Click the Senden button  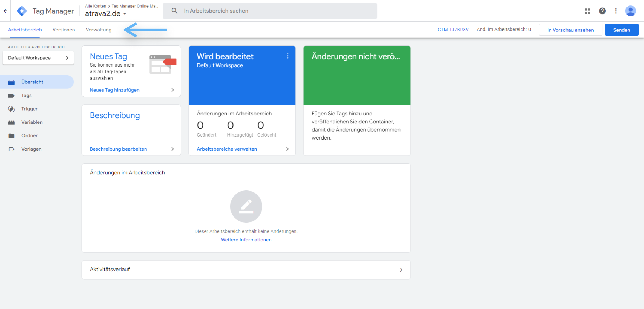[x=622, y=30]
